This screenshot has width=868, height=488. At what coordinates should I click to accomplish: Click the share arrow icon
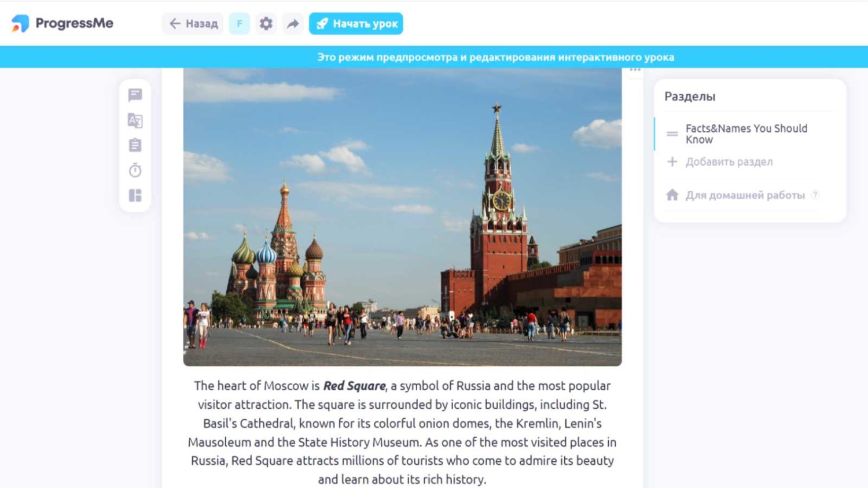click(x=293, y=24)
